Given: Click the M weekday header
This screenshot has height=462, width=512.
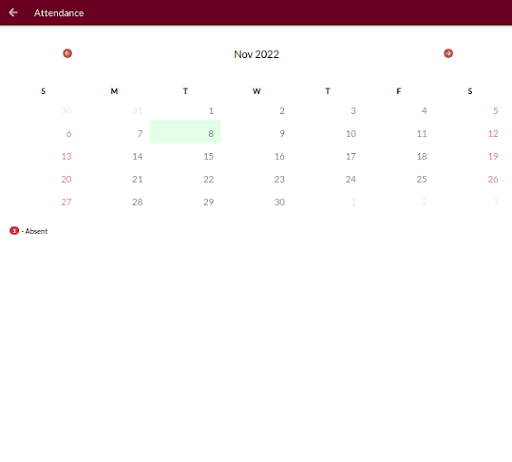Looking at the screenshot, I should pos(114,91).
